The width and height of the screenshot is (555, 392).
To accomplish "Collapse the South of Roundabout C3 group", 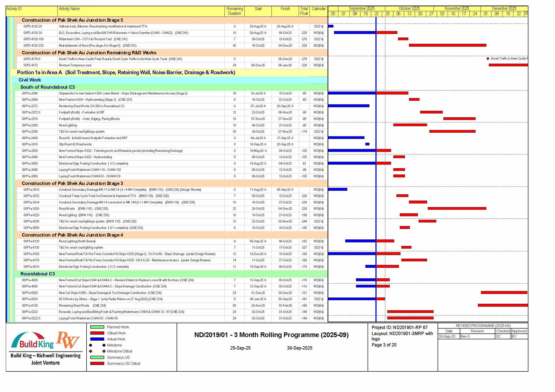I will point(47,87).
